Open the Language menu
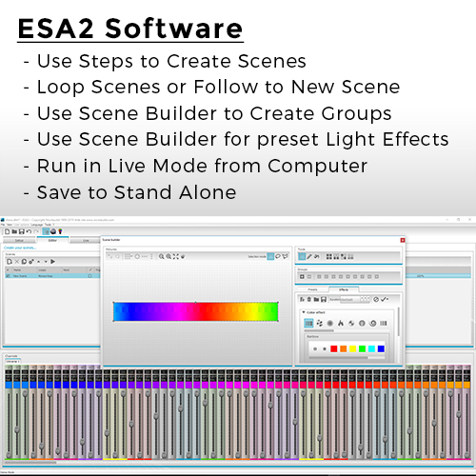Image resolution: width=476 pixels, height=476 pixels. coord(37,225)
